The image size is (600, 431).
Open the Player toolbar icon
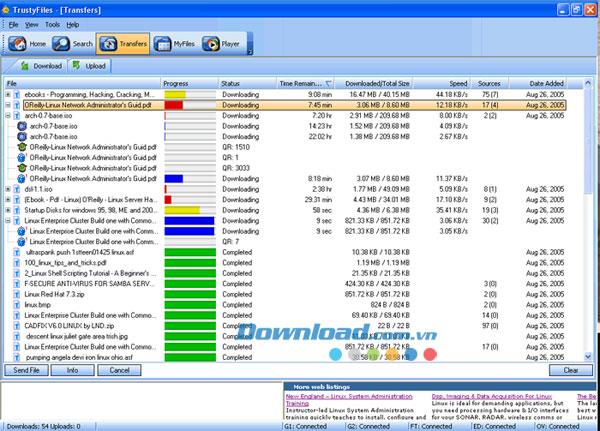(x=211, y=44)
